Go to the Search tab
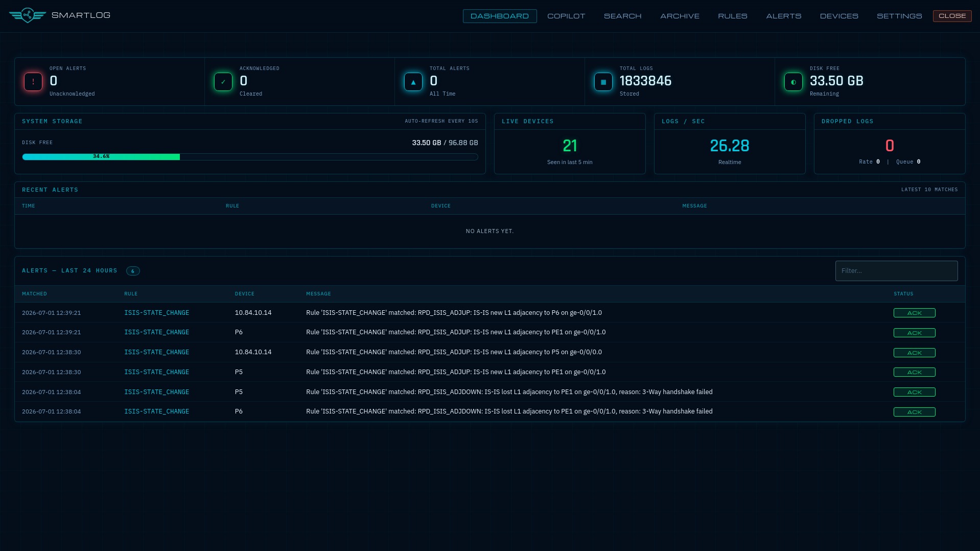980x551 pixels. (x=623, y=16)
